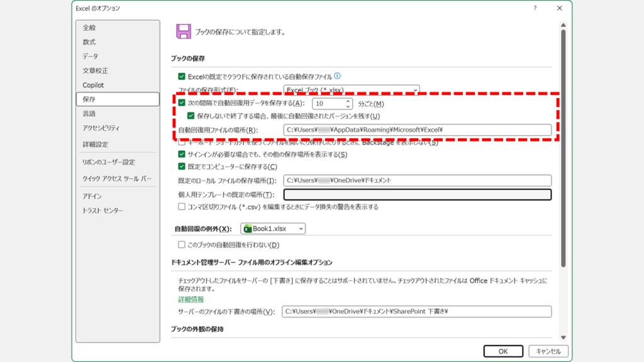
Task: Toggle the このブックの自動回復を行わない checkbox
Action: tap(182, 244)
